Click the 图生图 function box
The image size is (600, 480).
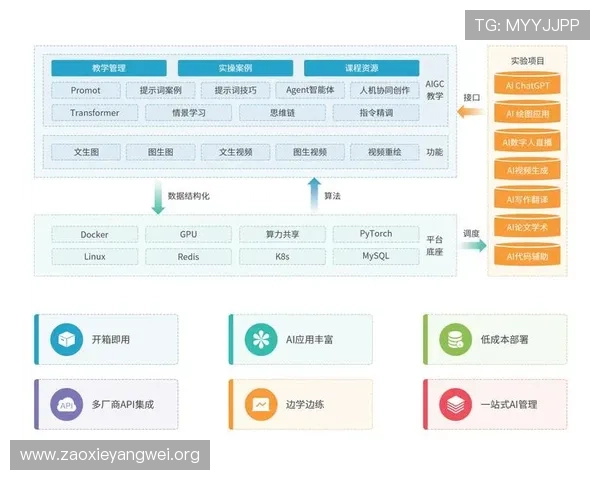(x=161, y=152)
